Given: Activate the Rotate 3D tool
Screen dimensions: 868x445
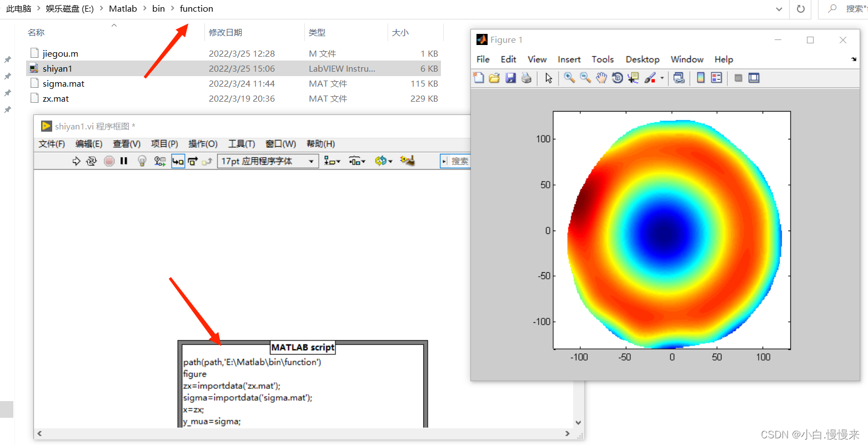Looking at the screenshot, I should pos(617,78).
